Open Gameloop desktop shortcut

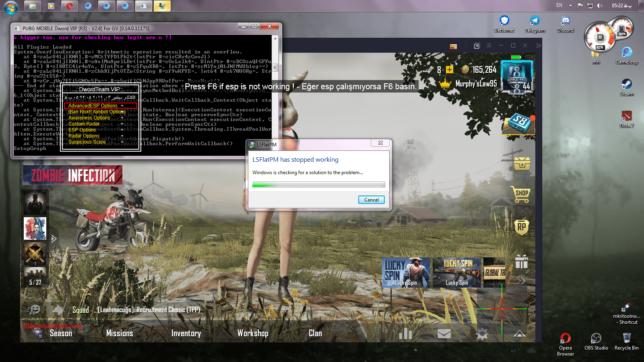click(627, 56)
